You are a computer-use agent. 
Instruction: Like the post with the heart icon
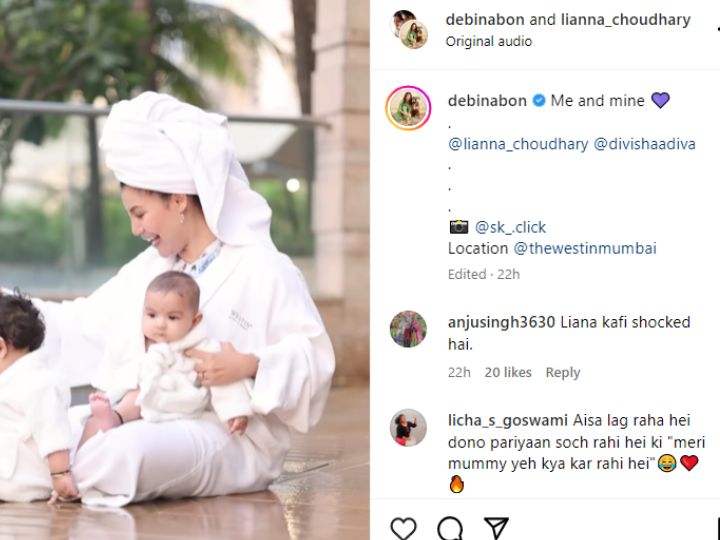[403, 528]
